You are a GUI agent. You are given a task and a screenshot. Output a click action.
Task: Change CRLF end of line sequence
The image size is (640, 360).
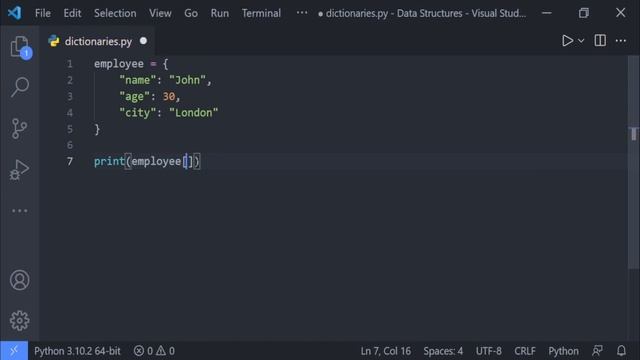[x=524, y=351]
